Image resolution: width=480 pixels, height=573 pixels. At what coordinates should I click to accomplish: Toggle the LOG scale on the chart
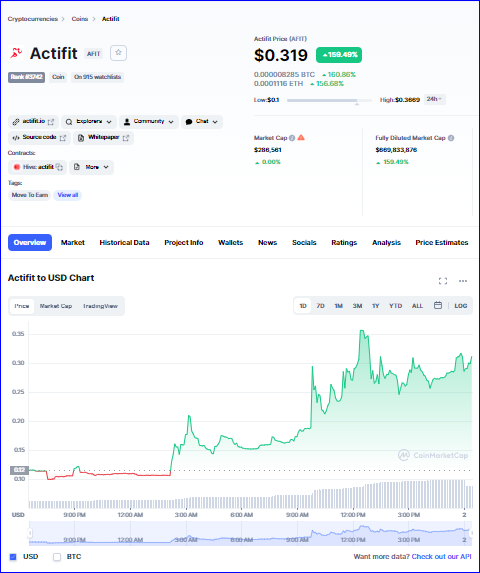[x=461, y=306]
